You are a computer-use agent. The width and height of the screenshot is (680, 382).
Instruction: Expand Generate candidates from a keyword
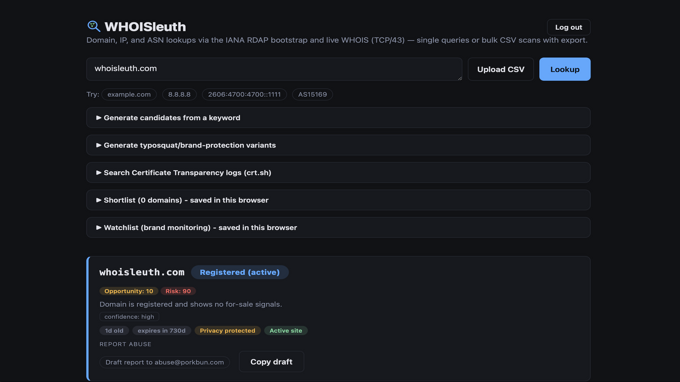pyautogui.click(x=338, y=118)
